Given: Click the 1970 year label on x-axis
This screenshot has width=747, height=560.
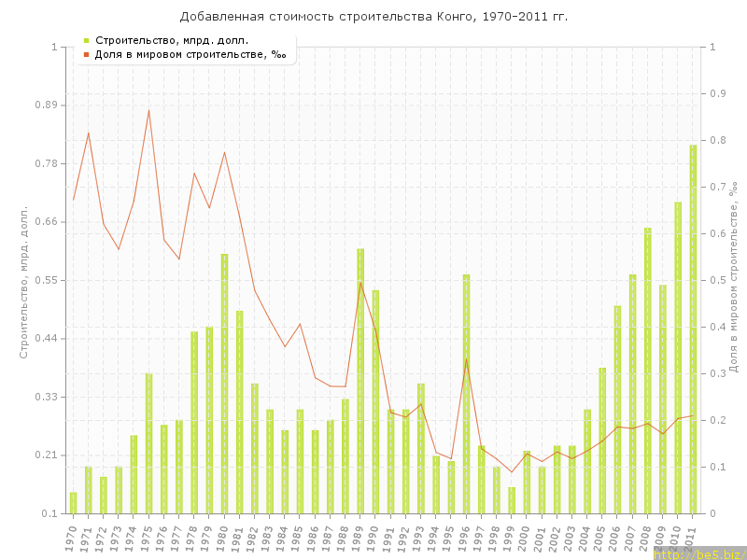Looking at the screenshot, I should point(70,539).
